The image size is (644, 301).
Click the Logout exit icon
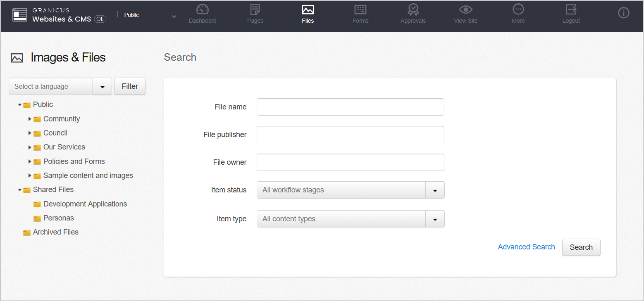(571, 9)
